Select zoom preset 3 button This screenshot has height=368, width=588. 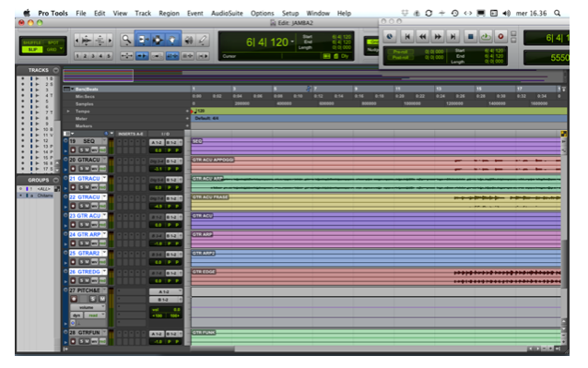click(x=93, y=56)
